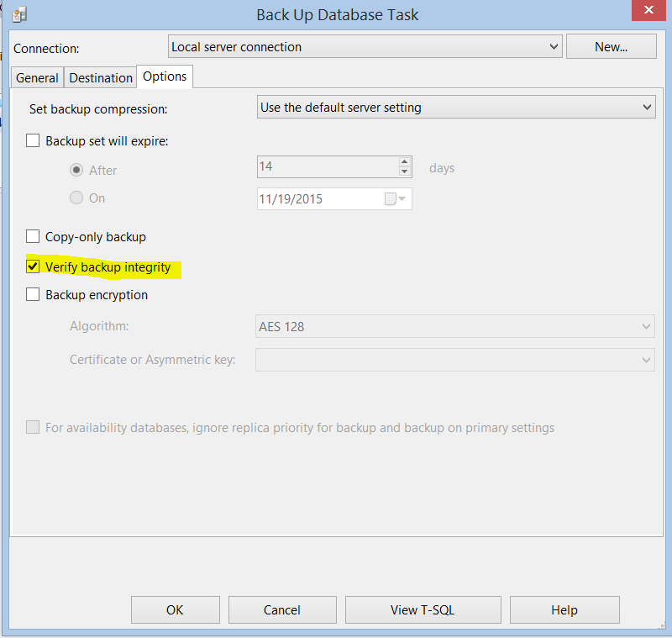
Task: Select the On radio button
Action: click(x=76, y=198)
